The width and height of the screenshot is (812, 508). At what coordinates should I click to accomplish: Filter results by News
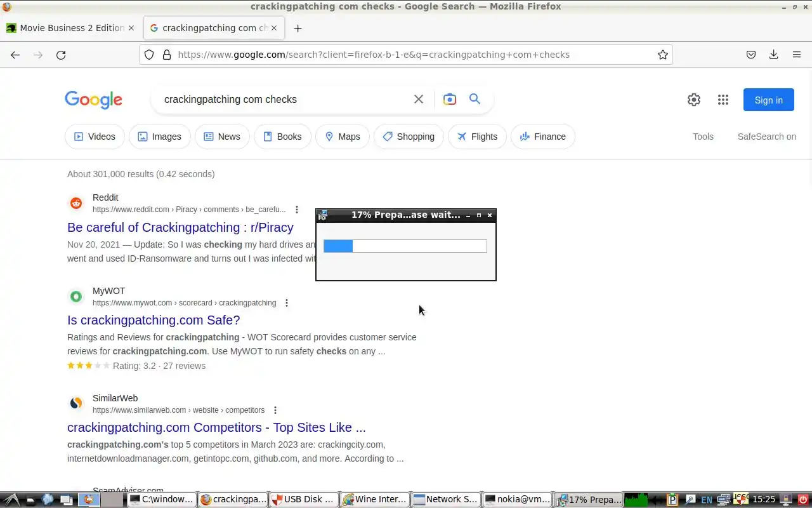[222, 137]
